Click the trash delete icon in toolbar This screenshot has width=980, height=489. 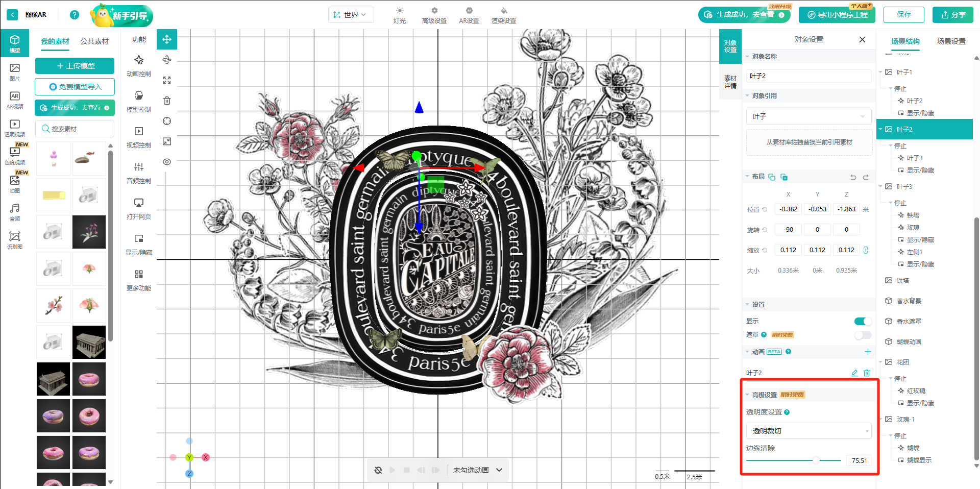pos(167,101)
